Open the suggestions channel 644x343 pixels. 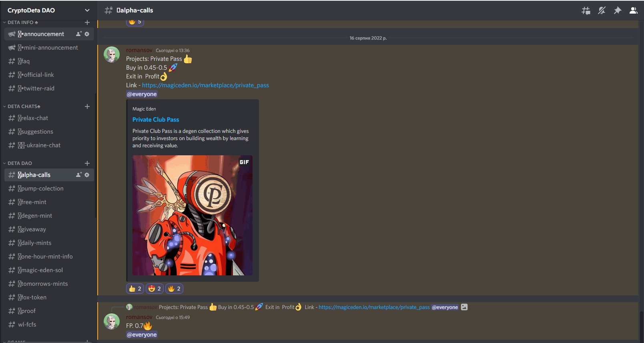[x=49, y=132]
